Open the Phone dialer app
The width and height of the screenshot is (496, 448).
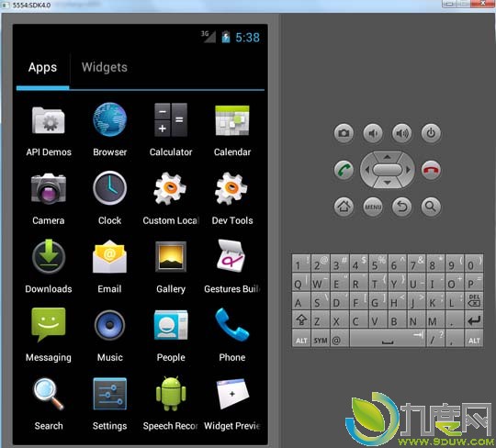click(x=232, y=335)
